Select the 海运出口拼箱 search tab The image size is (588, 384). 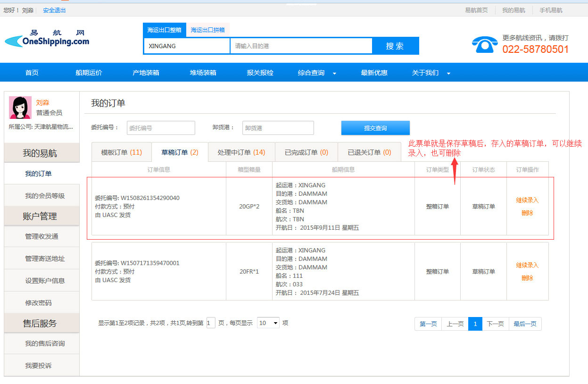pyautogui.click(x=207, y=30)
